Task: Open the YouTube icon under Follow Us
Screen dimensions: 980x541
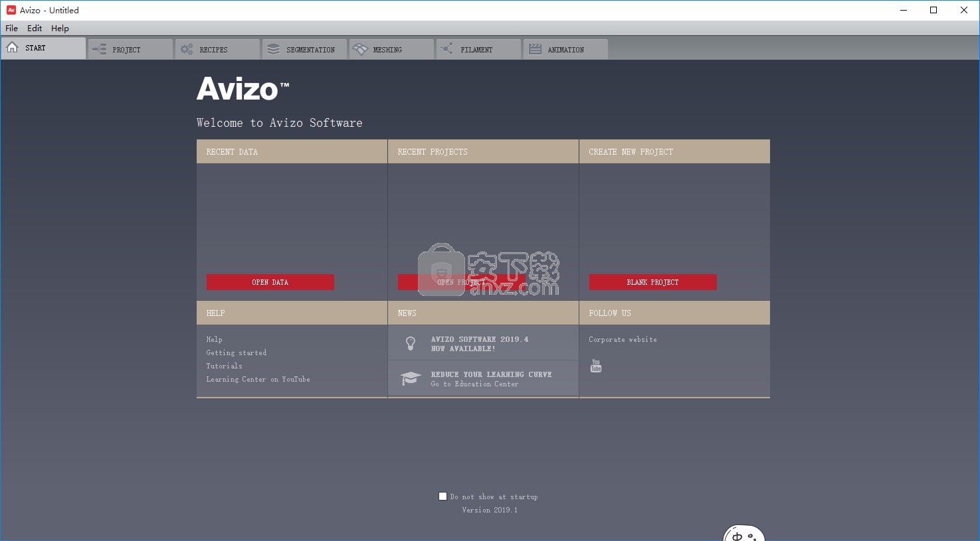Action: click(x=596, y=366)
